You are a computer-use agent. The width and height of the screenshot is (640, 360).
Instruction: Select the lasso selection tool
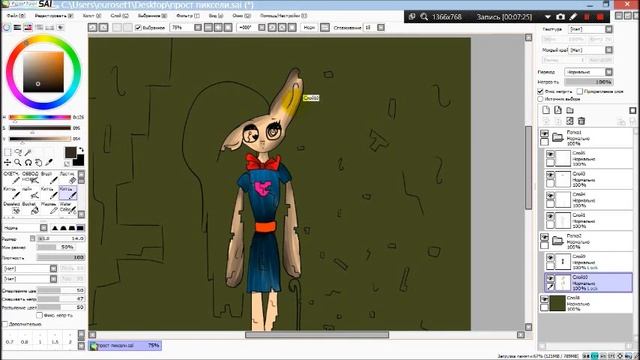[x=18, y=152]
